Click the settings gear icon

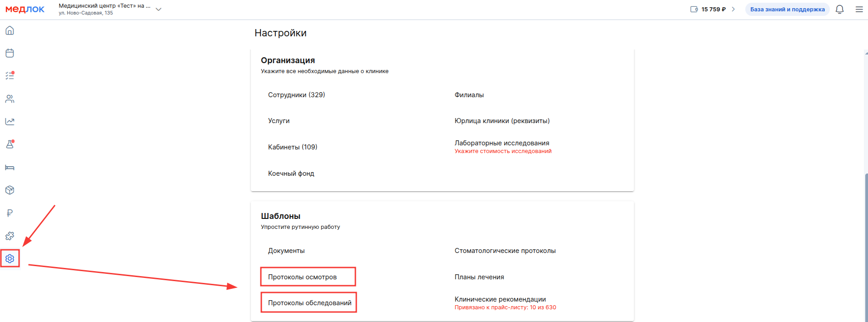(x=10, y=259)
